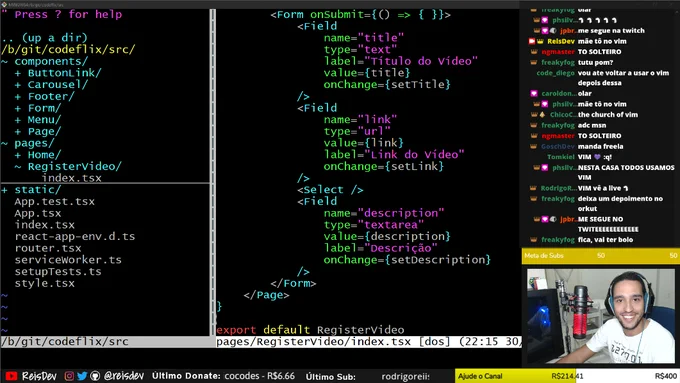Click the onChange={setLink} line
The height and width of the screenshot is (383, 680).
click(384, 167)
